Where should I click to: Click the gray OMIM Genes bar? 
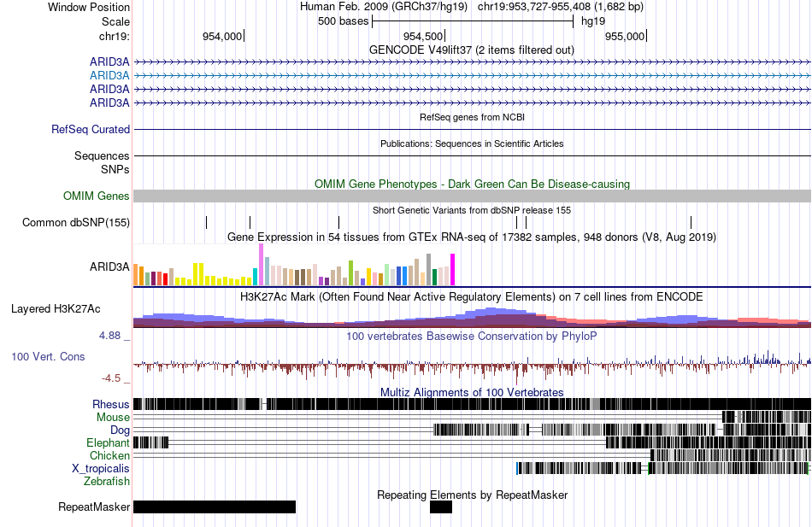click(x=473, y=196)
